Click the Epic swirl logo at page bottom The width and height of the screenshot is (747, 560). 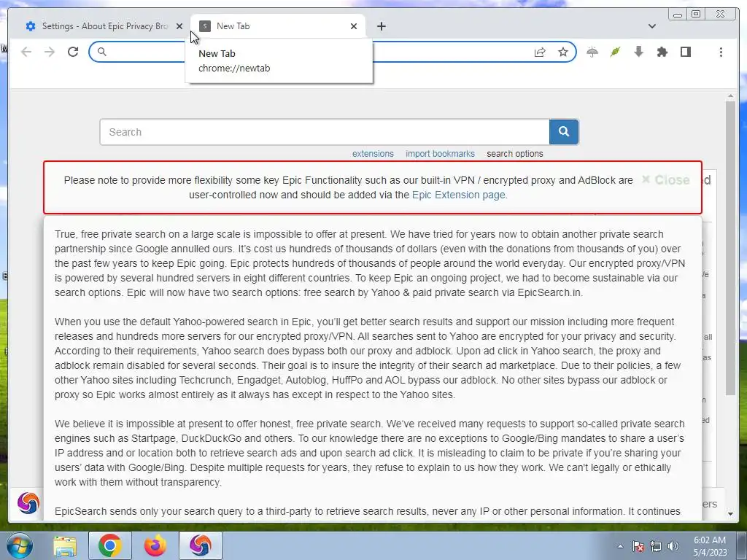pyautogui.click(x=28, y=503)
